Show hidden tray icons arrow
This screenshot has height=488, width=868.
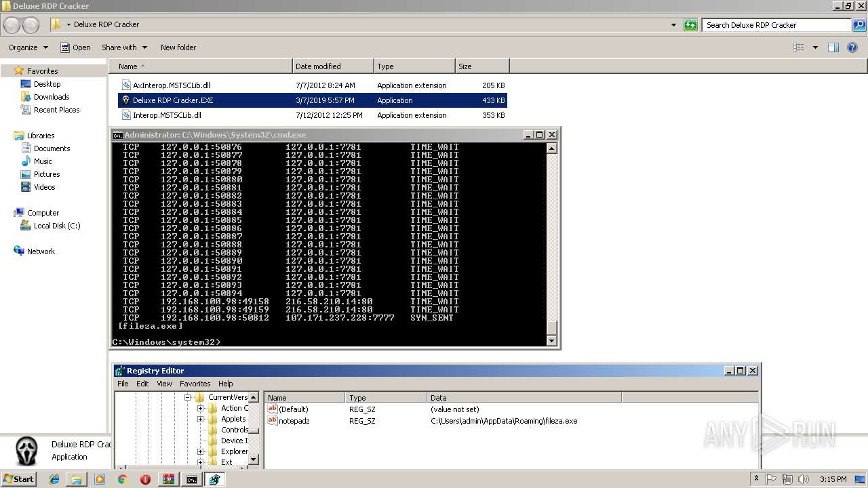click(757, 479)
